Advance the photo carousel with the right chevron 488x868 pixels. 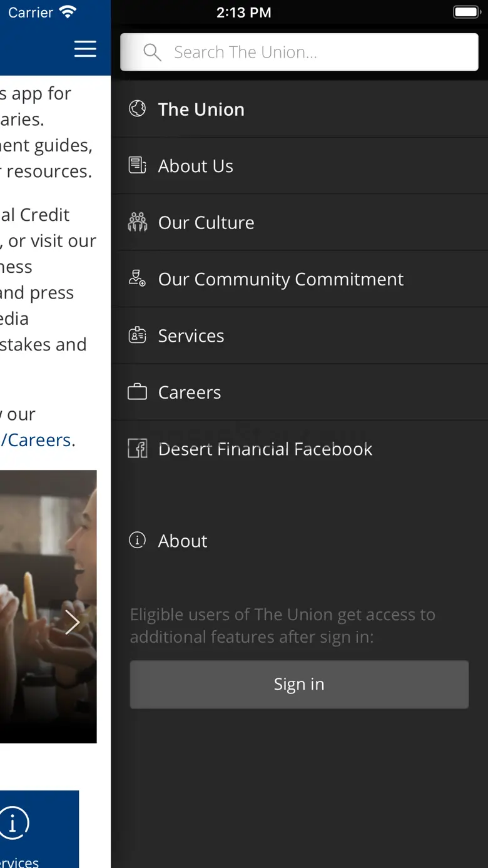coord(73,622)
